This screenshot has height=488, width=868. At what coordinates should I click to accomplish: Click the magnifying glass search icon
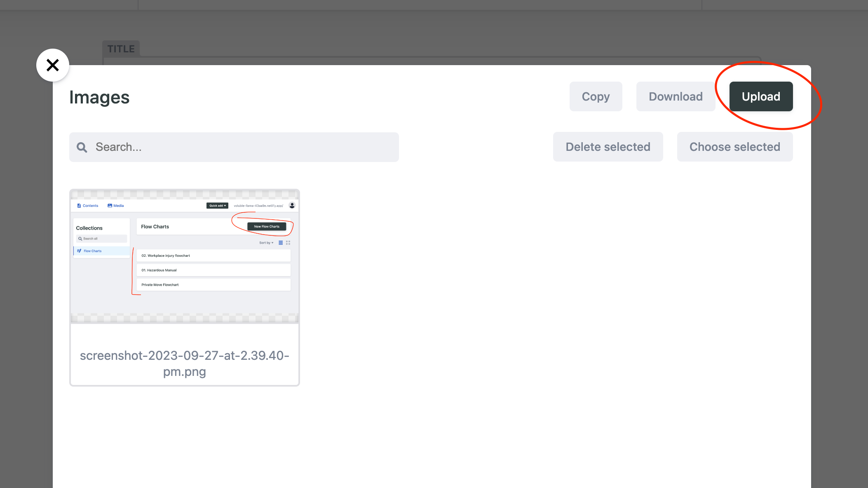pos(82,147)
